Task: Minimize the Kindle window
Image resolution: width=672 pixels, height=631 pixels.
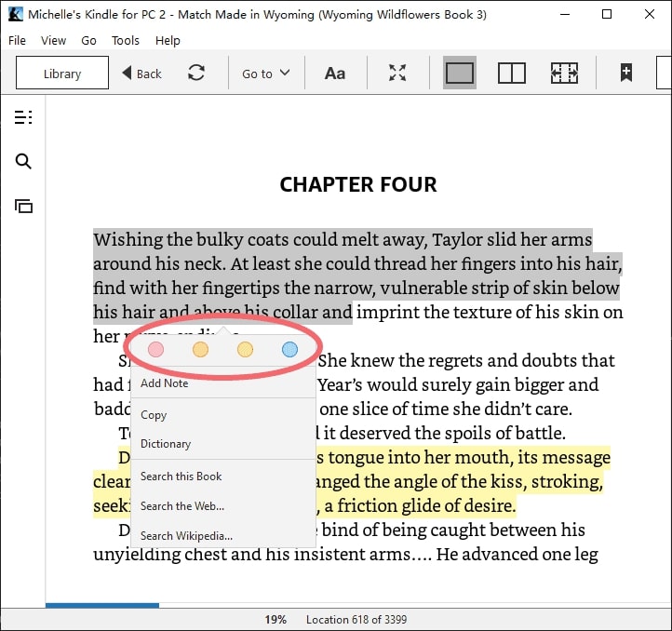Action: (565, 14)
